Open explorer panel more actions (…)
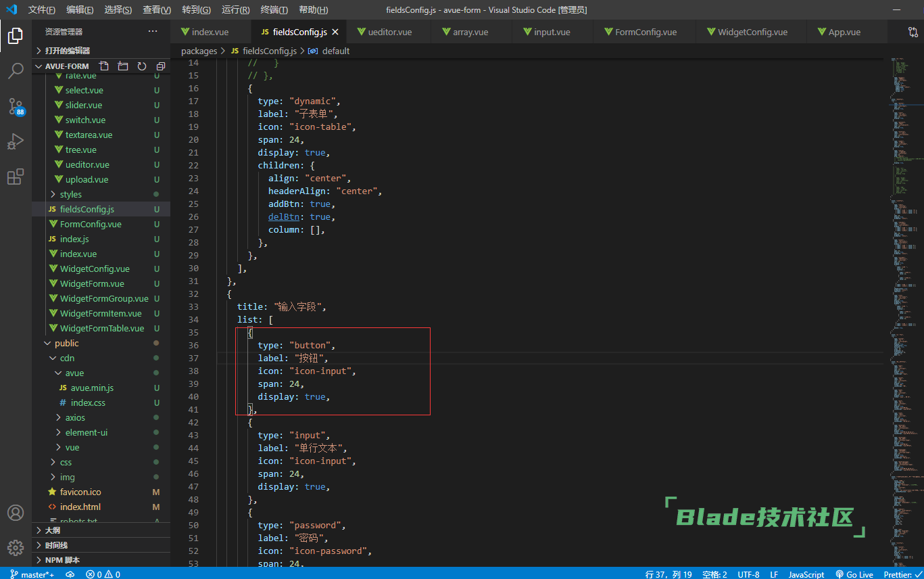924x579 pixels. click(153, 32)
